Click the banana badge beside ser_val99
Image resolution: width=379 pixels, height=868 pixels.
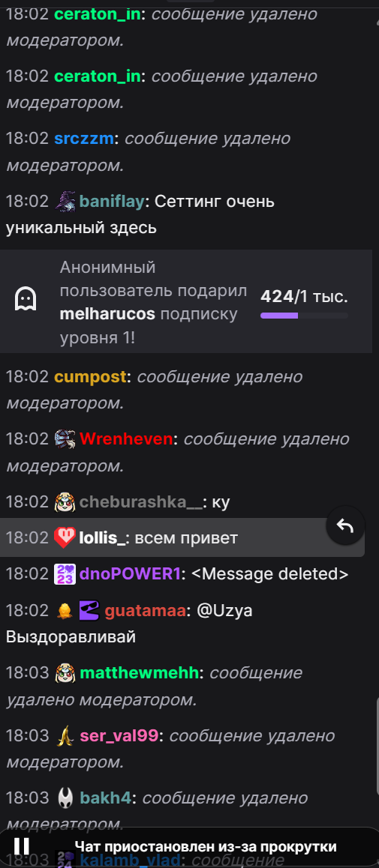(65, 736)
